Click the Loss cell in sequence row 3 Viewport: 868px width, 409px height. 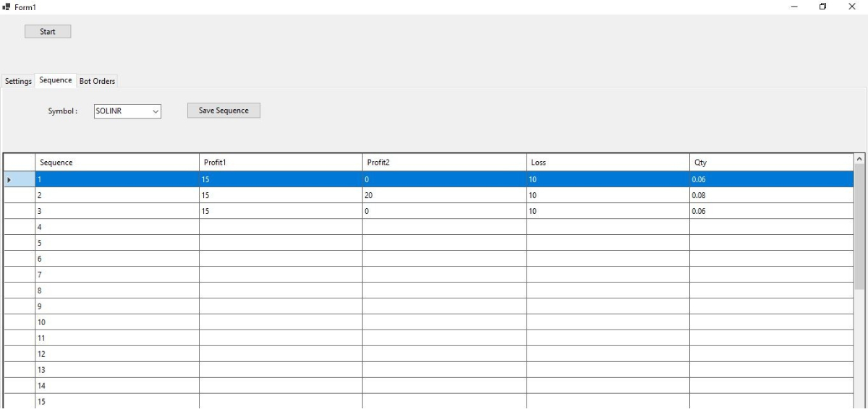(x=608, y=211)
